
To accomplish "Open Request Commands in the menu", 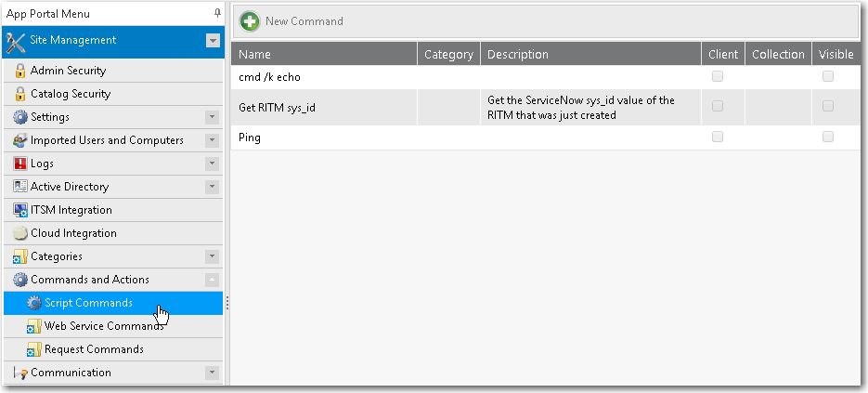I will click(x=94, y=349).
